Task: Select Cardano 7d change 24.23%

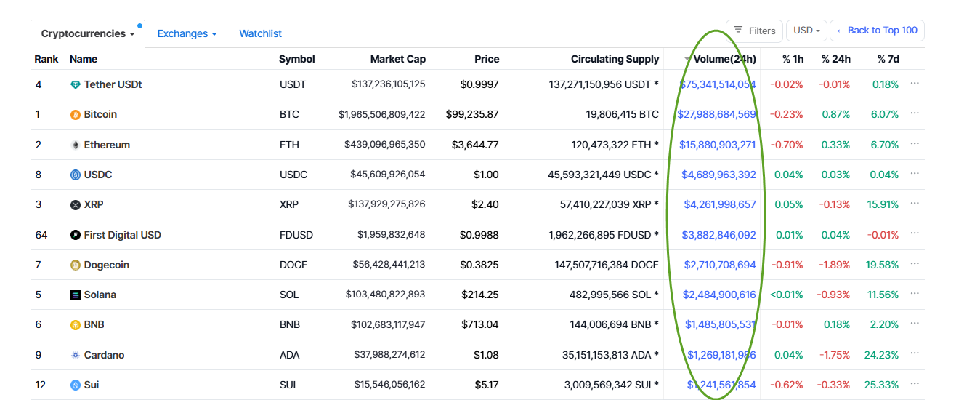Action: (x=883, y=355)
